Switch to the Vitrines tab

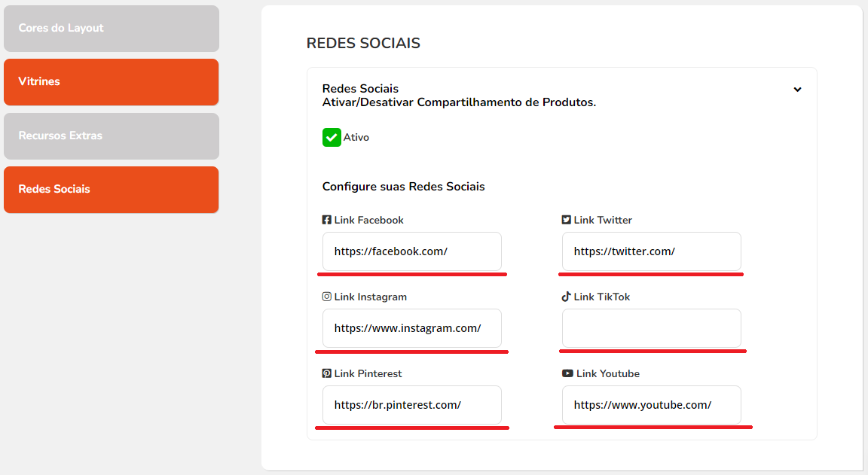pos(112,82)
